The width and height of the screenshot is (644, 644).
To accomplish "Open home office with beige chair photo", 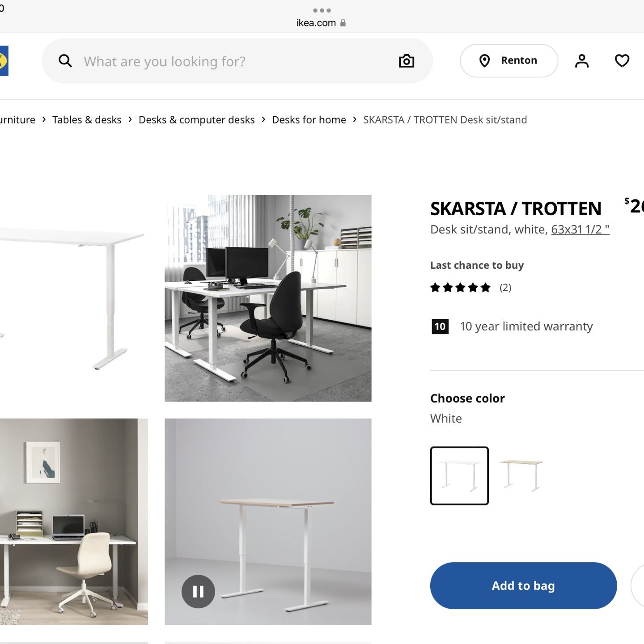I will click(x=74, y=521).
